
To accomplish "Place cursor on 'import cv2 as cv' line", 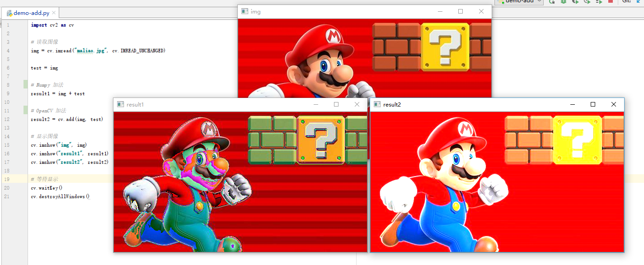I will click(52, 25).
